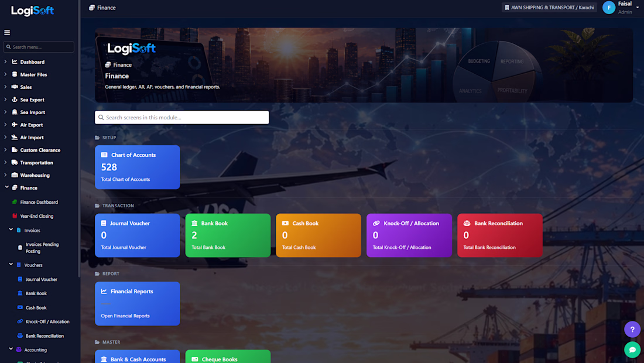Click the Knock-Off / Allocation link icon in sidebar
Image resolution: width=644 pixels, height=363 pixels.
(x=20, y=321)
